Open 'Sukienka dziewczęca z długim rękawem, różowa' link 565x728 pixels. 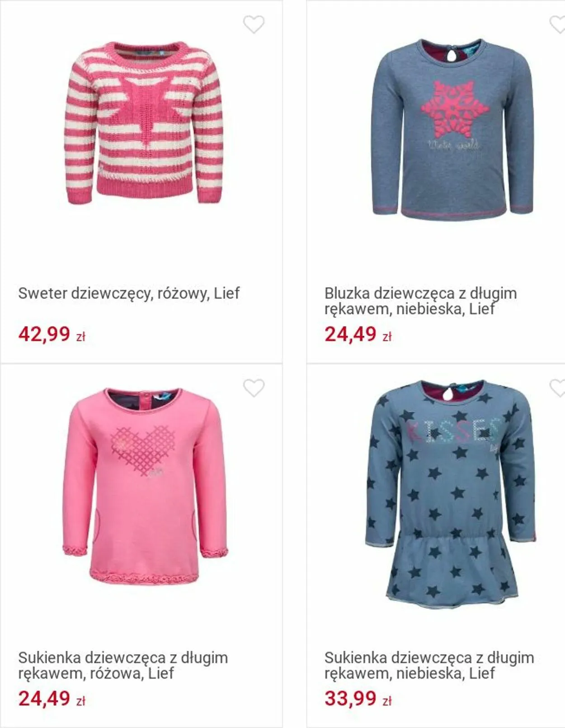[x=123, y=665]
